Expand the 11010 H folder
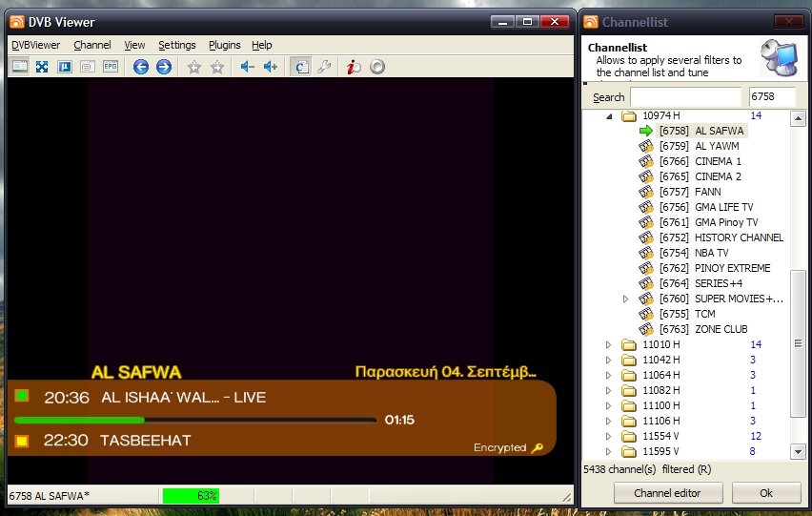812x516 pixels. [608, 344]
